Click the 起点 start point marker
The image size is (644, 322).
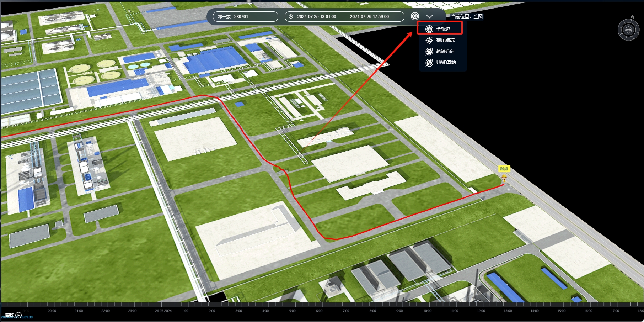point(504,169)
